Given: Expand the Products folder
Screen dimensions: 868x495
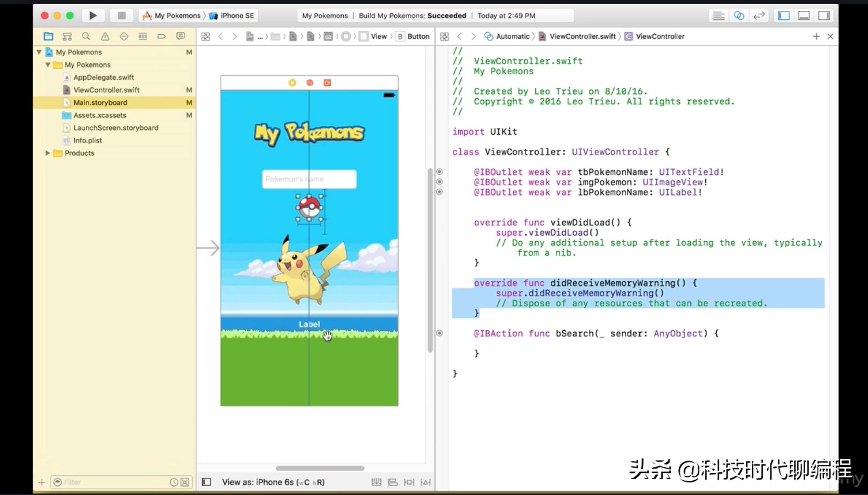Looking at the screenshot, I should tap(47, 153).
